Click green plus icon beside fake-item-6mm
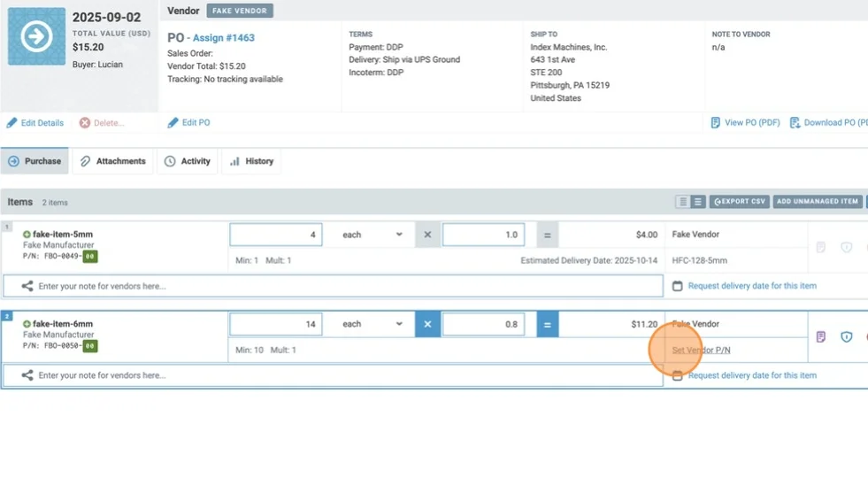The width and height of the screenshot is (868, 486). point(27,324)
